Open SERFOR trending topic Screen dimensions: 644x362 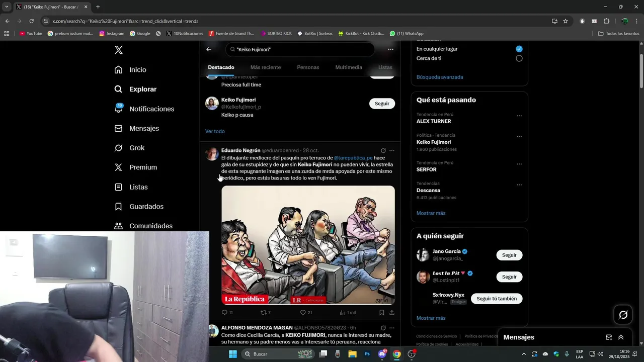point(427,169)
